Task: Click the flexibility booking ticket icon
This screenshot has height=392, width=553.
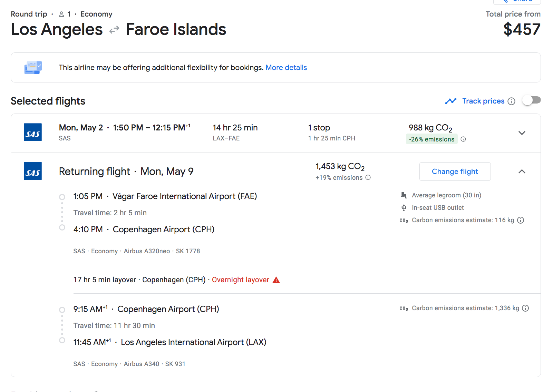Action: pos(33,68)
